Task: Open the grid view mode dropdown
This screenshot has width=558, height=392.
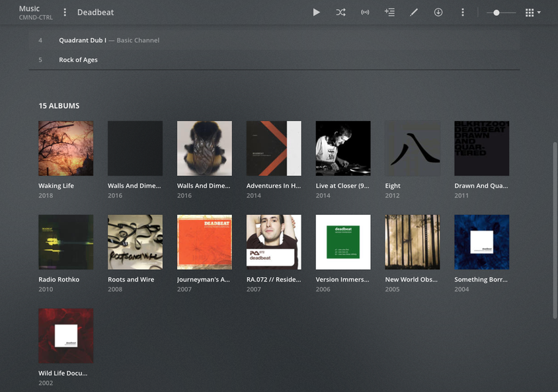Action: pos(532,13)
